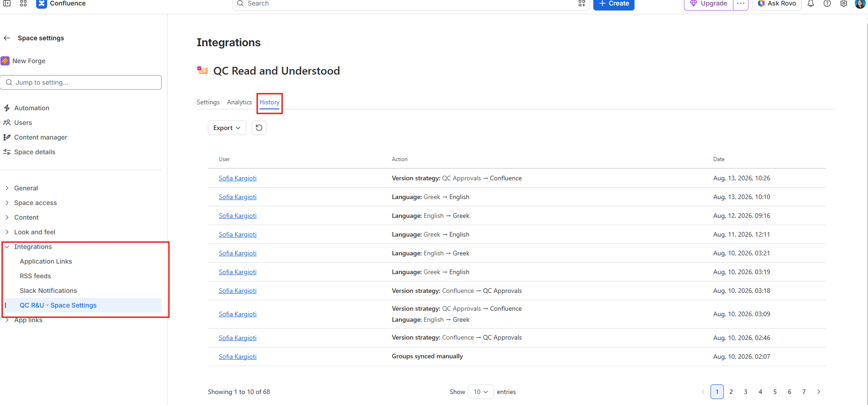Open more options next to Upgrade
Viewport: 868px width, 405px height.
(x=741, y=4)
